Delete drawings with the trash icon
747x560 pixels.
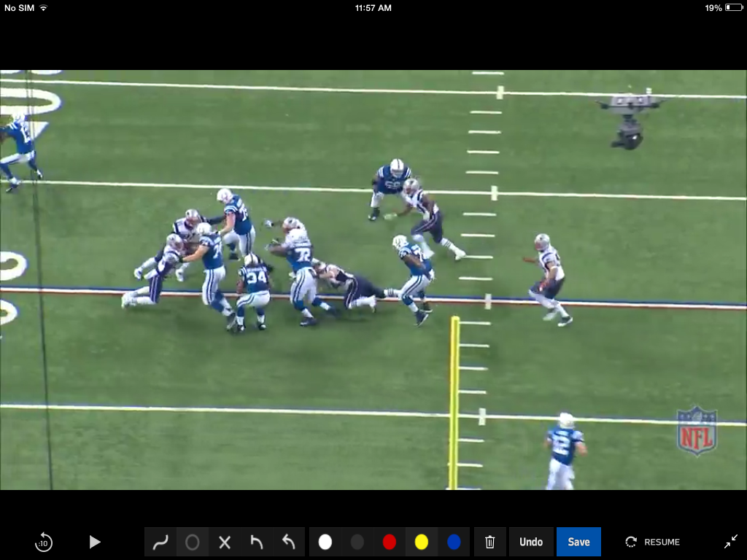point(489,542)
